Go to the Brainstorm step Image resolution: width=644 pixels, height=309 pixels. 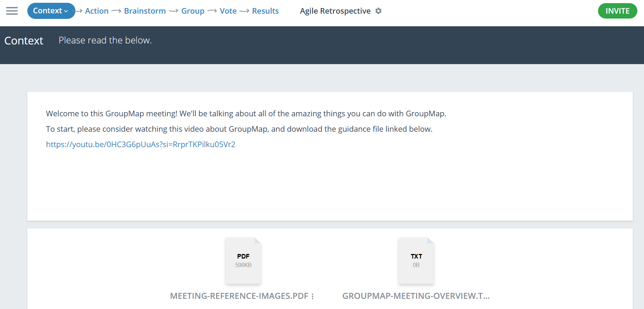coord(145,11)
